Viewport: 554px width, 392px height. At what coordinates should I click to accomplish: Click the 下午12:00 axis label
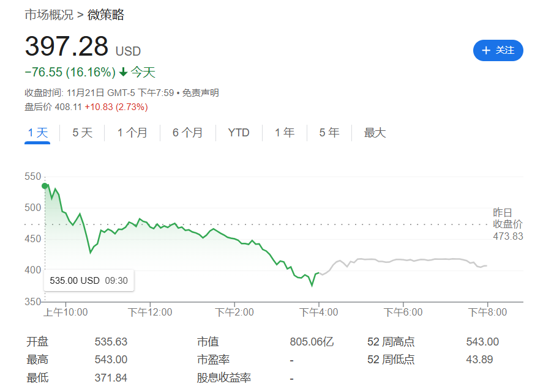pyautogui.click(x=150, y=312)
